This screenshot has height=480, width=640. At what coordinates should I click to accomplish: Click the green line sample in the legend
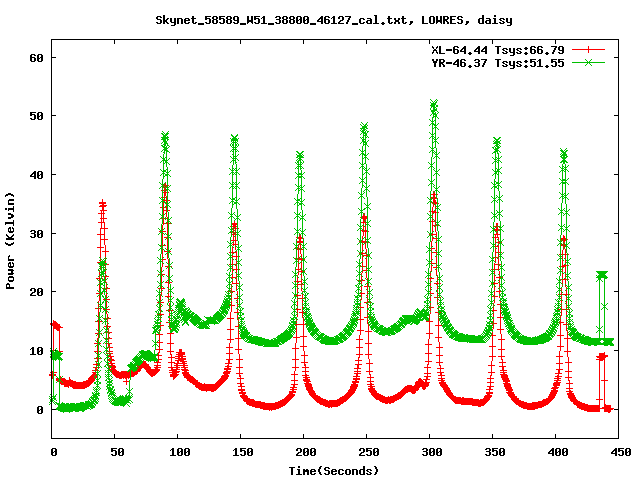[588, 62]
